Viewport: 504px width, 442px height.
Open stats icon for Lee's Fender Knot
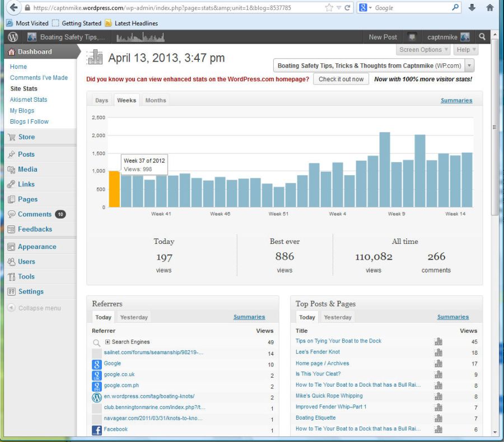click(438, 352)
